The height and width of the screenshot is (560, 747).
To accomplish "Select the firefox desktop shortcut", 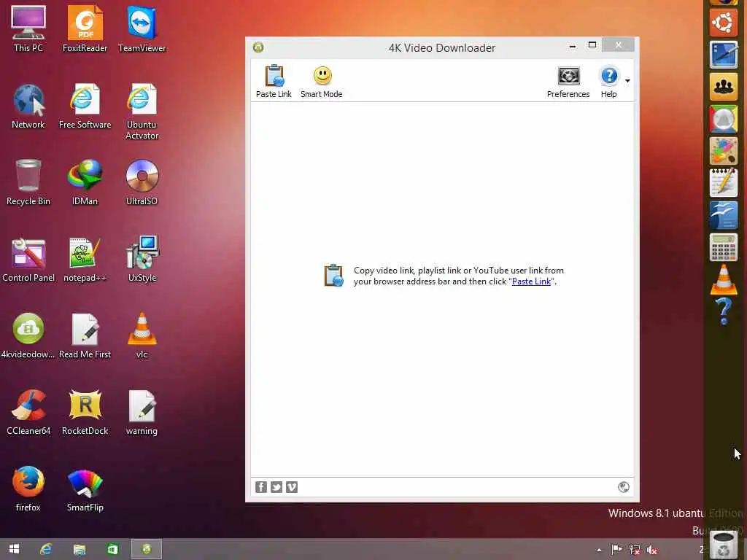I will 28,489.
